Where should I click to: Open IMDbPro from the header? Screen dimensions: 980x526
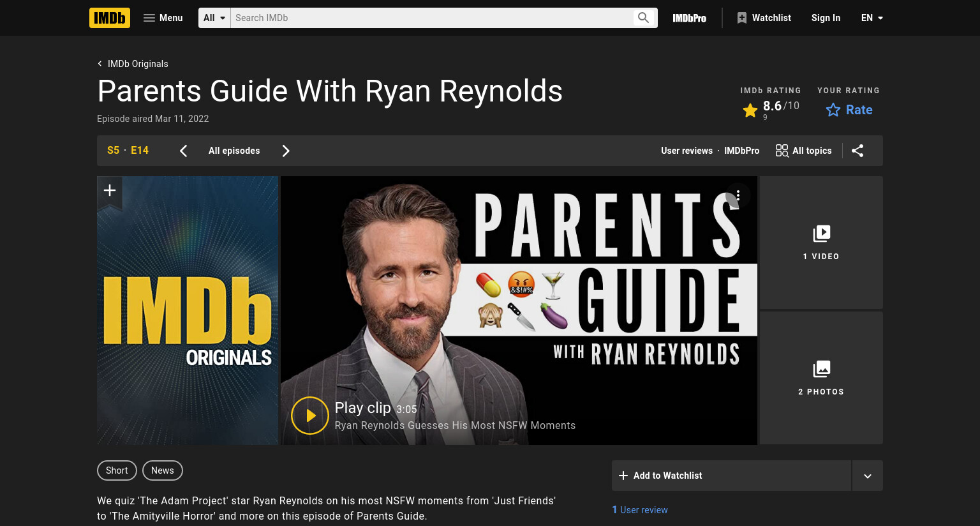tap(690, 18)
